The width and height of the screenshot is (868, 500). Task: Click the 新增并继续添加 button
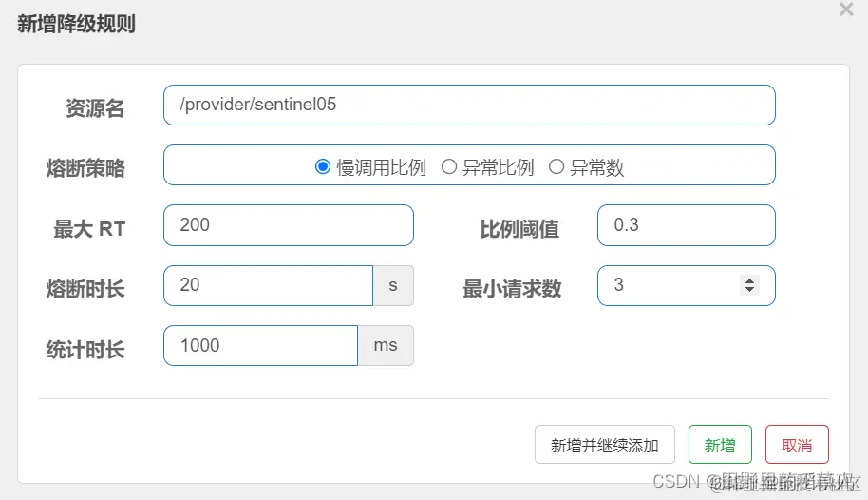point(605,445)
